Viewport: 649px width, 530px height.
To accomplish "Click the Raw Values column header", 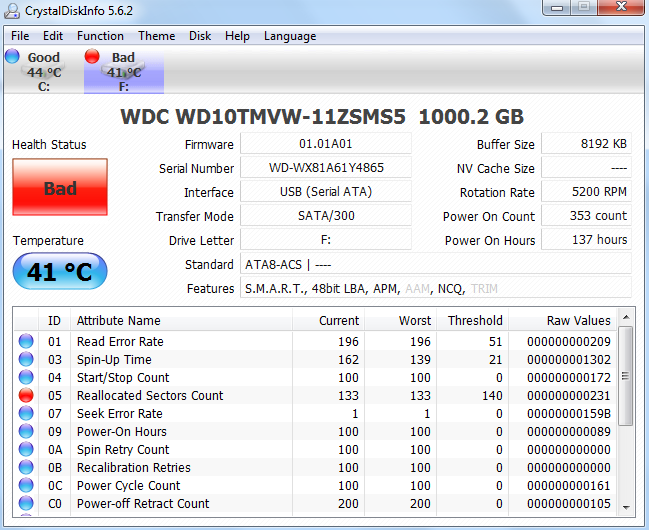I will (x=562, y=320).
